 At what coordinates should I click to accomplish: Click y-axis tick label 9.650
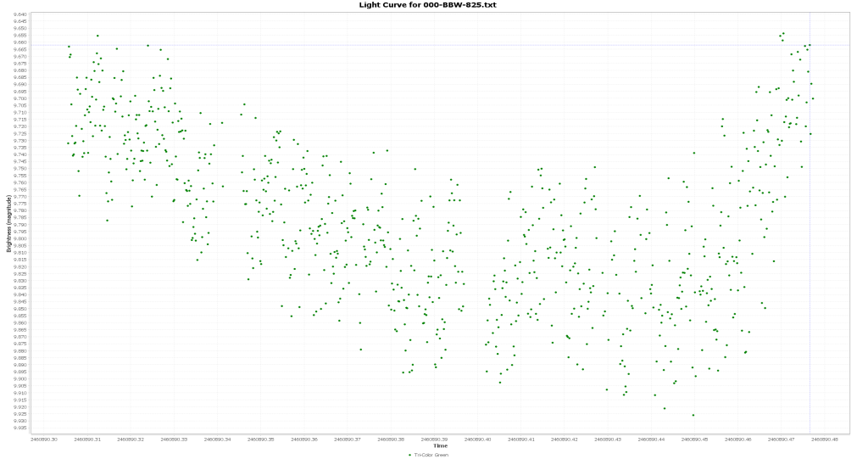[19, 28]
